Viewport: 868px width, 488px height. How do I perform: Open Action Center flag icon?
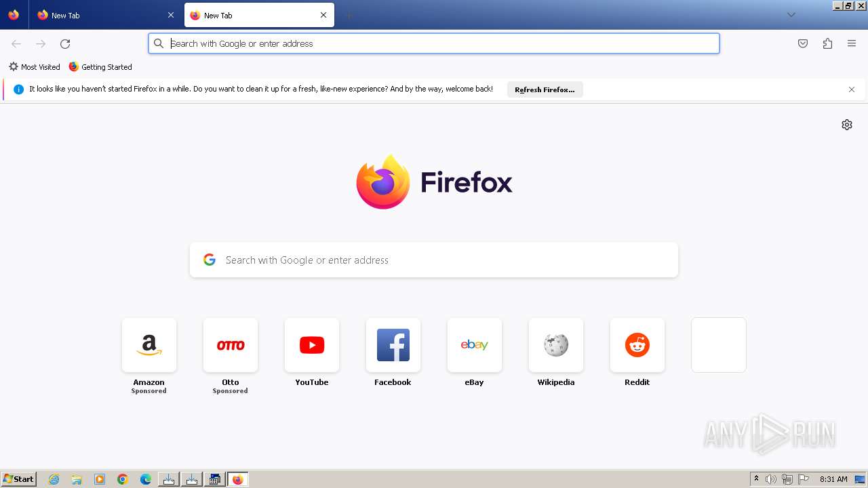(804, 479)
